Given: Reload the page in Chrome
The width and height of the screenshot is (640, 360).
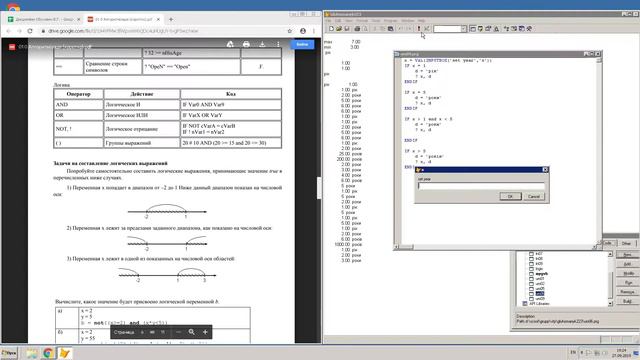Looking at the screenshot, I should click(x=30, y=31).
